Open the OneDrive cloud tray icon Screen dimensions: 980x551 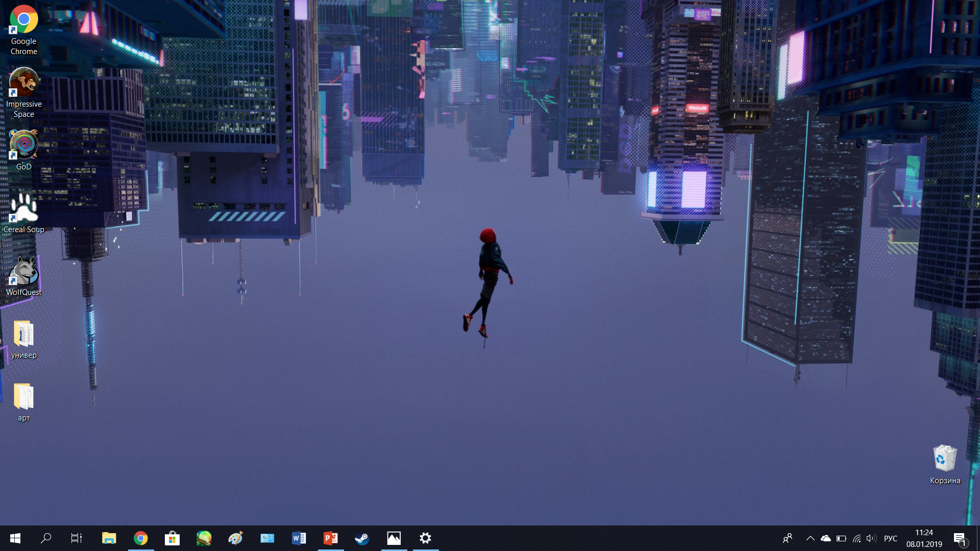point(826,538)
